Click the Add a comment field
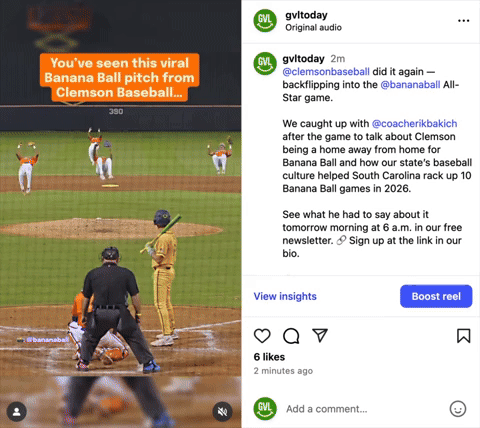 [365, 409]
